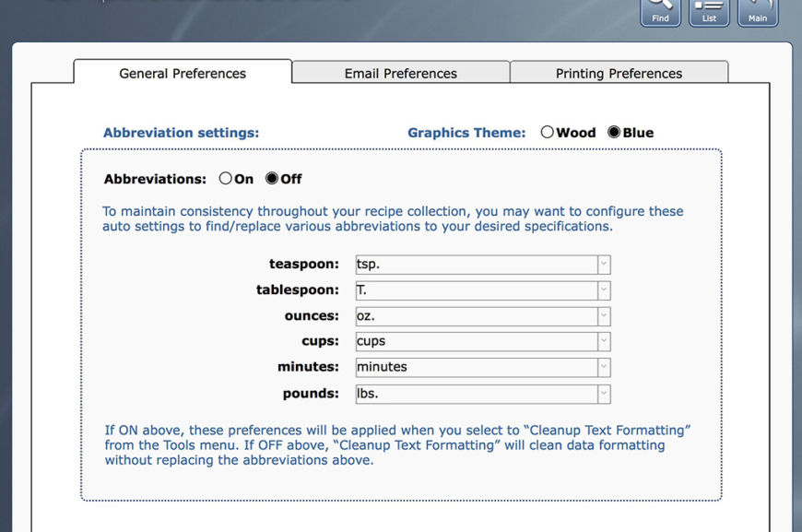Set Abbreviations to Off
Image resolution: width=802 pixels, height=532 pixels.
(x=272, y=178)
